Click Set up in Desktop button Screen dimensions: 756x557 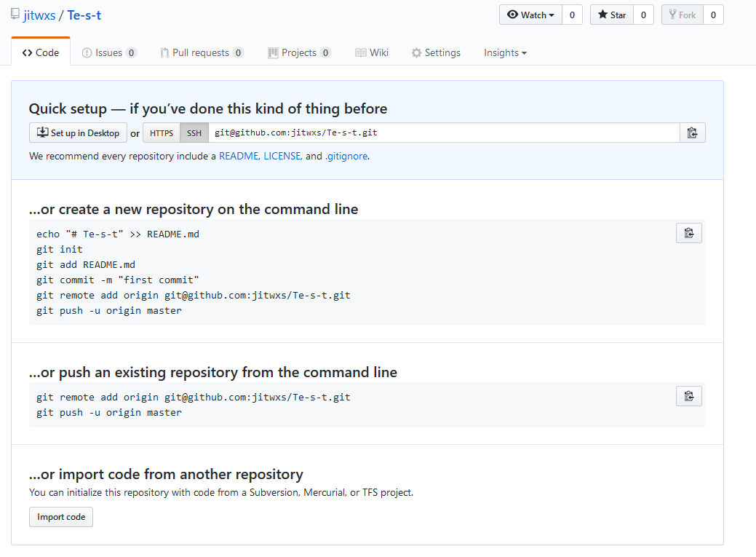(x=78, y=133)
